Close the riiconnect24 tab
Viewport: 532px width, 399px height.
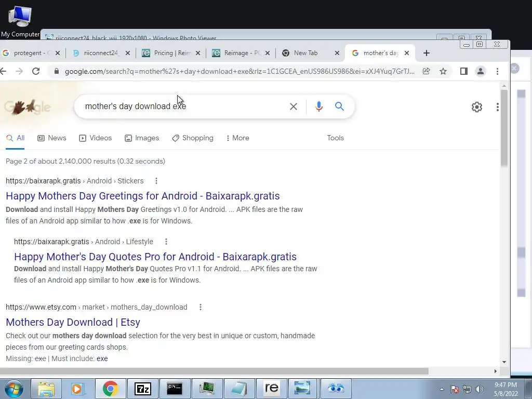[x=128, y=53]
